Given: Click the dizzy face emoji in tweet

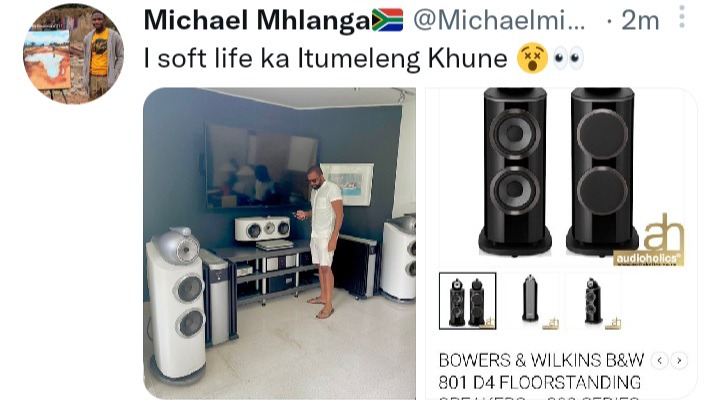Looking at the screenshot, I should [x=532, y=58].
